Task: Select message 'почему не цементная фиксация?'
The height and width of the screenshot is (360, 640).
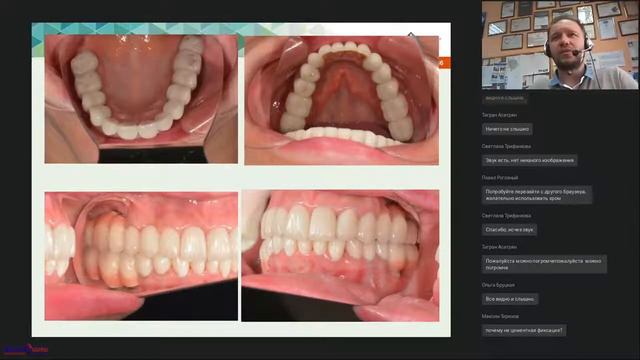Action: (524, 330)
